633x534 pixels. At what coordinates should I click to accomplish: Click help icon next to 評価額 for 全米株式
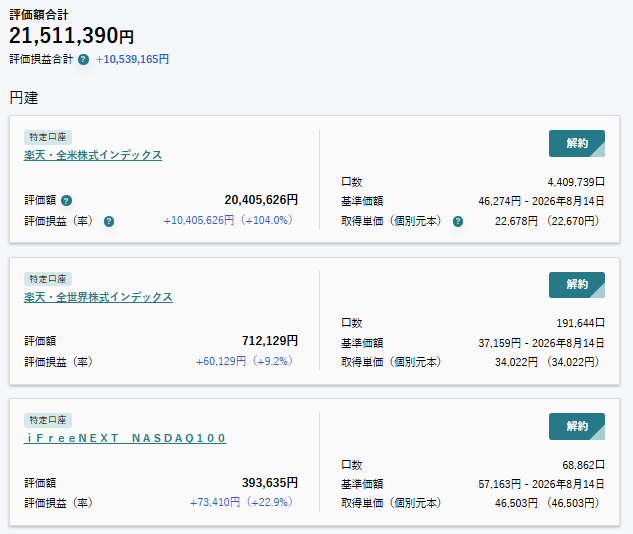point(66,200)
